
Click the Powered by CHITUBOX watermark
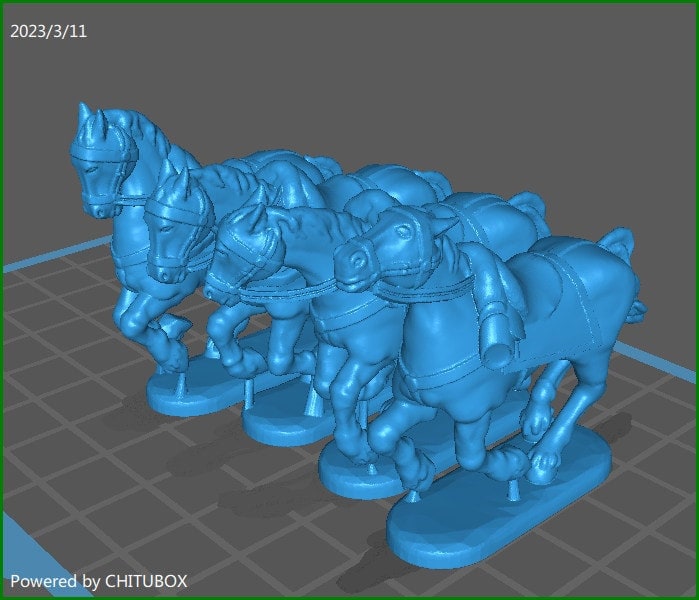click(98, 580)
